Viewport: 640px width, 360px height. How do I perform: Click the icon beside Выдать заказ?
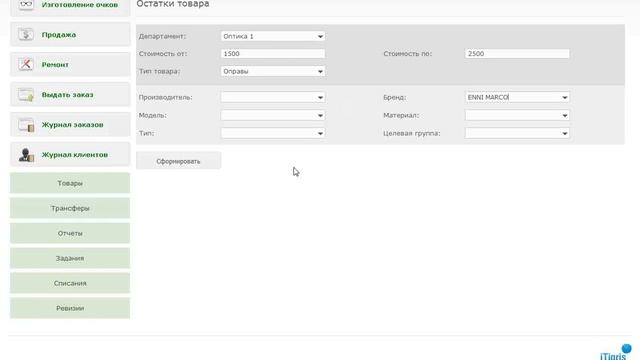[x=26, y=95]
